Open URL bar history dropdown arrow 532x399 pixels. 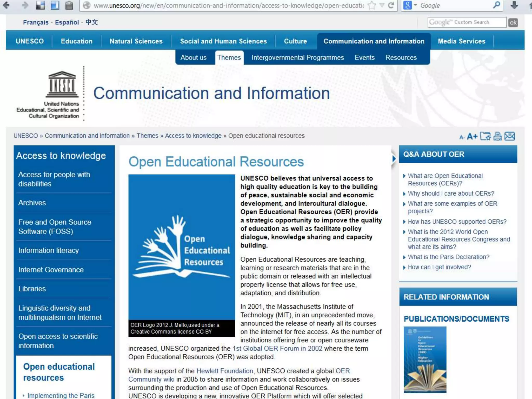(x=382, y=5)
